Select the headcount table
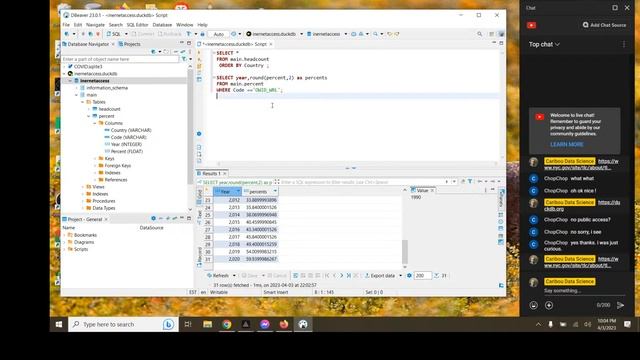The width and height of the screenshot is (640, 360). pos(109,109)
